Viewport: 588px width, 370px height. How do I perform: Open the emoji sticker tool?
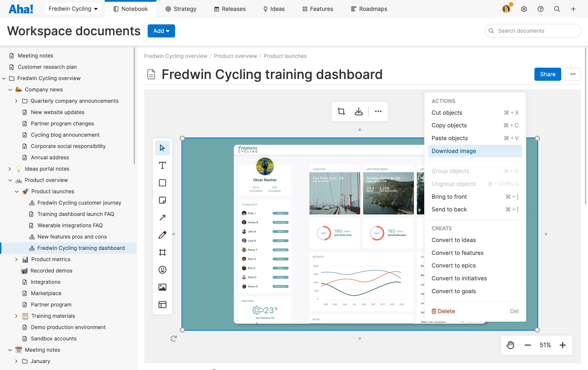click(162, 270)
